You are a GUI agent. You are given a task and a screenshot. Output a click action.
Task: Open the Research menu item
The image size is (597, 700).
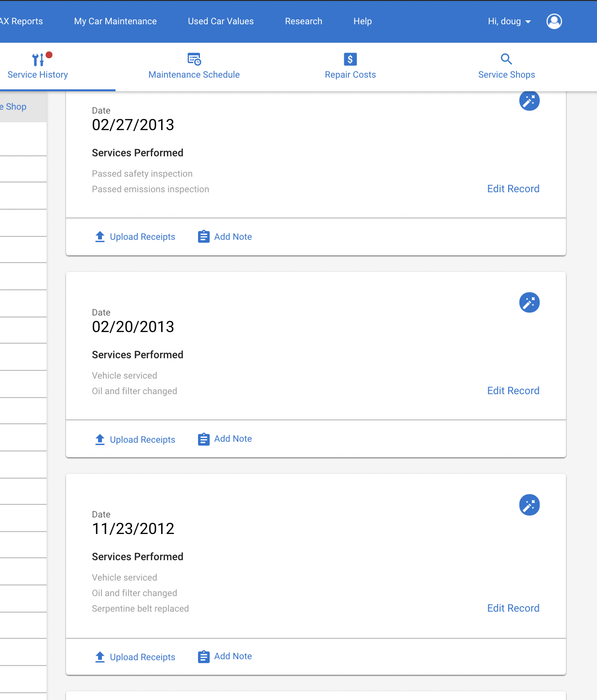303,21
